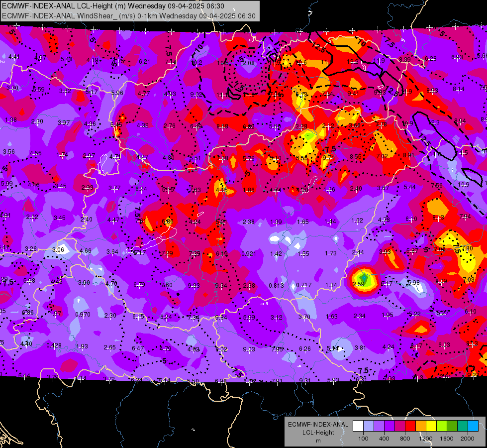Click the legend's LCL-Height label
Image resolution: width=487 pixels, height=448 pixels.
(318, 433)
